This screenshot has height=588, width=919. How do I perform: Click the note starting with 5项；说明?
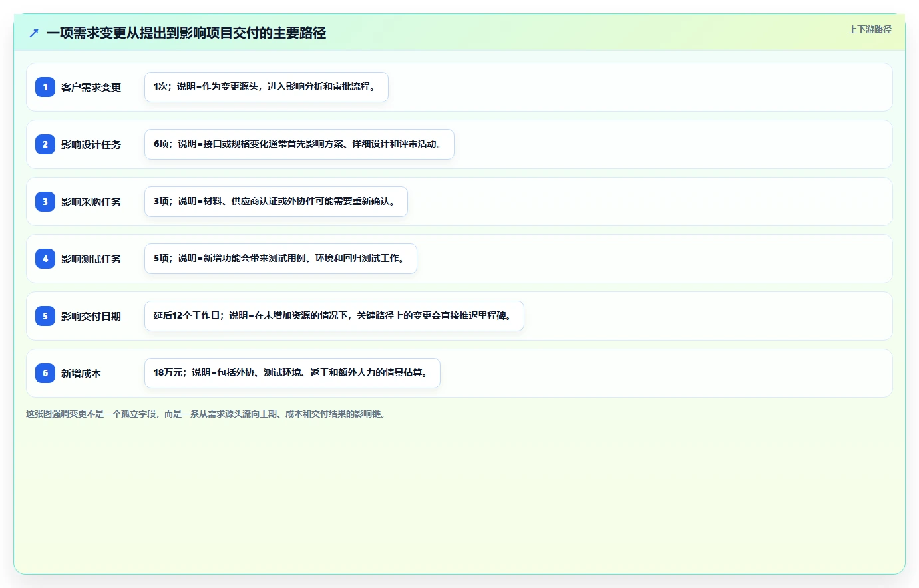coord(281,259)
